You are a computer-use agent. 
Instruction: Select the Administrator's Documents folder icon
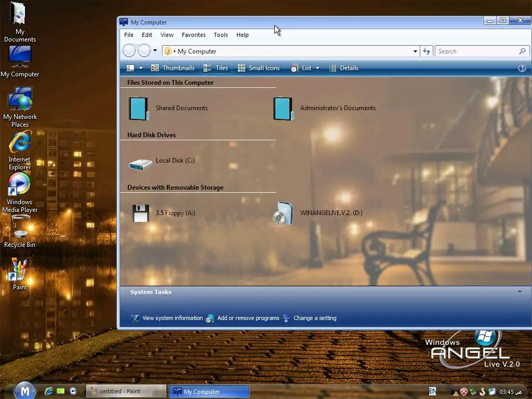pyautogui.click(x=283, y=109)
